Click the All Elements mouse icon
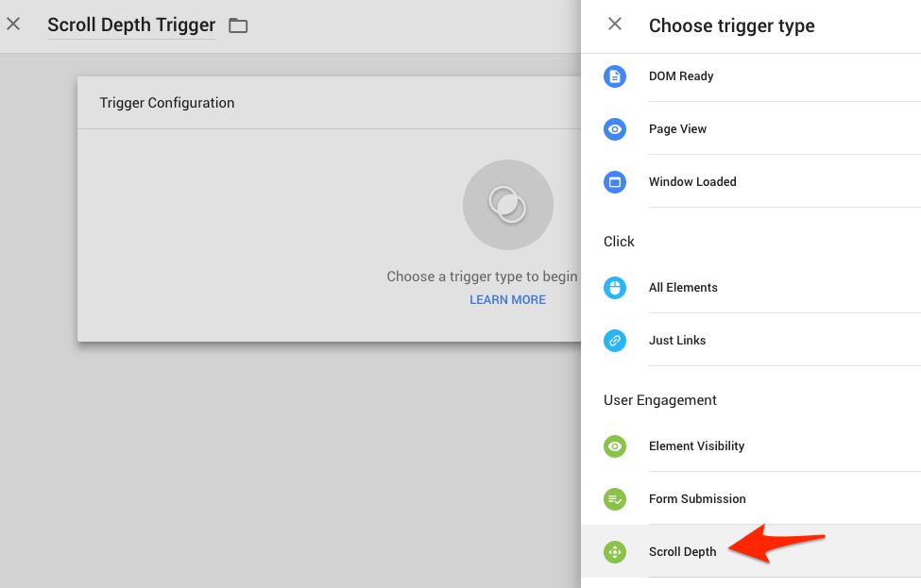The image size is (921, 588). tap(614, 288)
